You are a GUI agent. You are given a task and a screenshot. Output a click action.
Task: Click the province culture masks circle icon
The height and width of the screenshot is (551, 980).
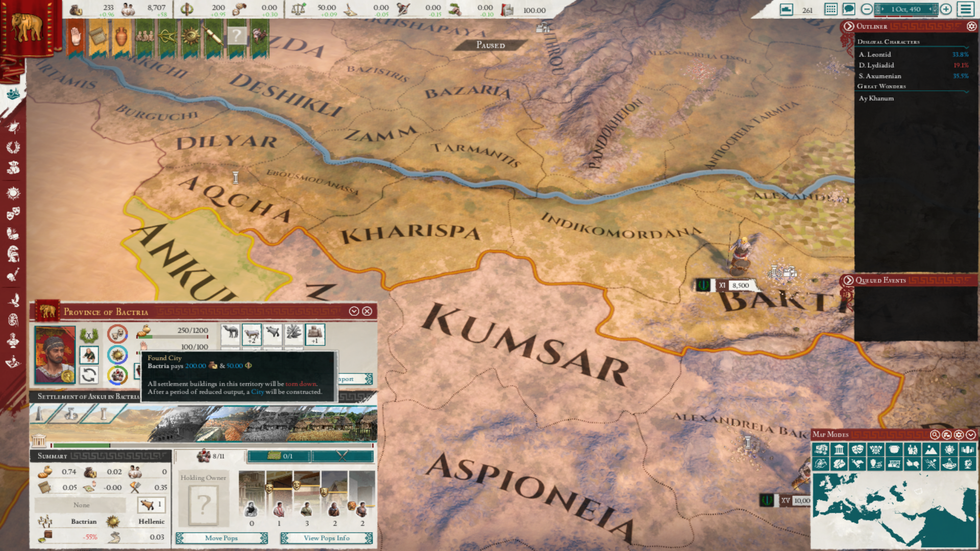click(x=117, y=334)
